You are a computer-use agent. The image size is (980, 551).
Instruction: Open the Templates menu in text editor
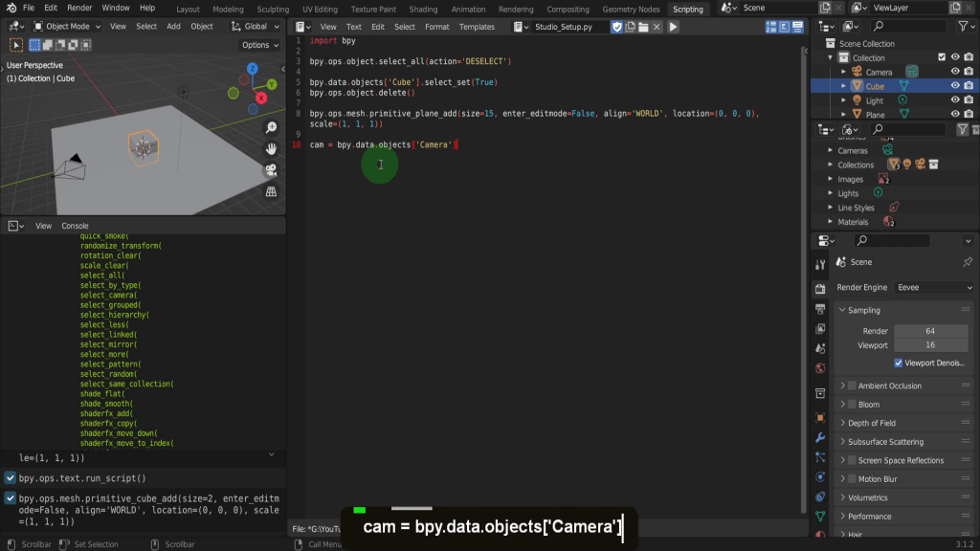click(x=477, y=27)
